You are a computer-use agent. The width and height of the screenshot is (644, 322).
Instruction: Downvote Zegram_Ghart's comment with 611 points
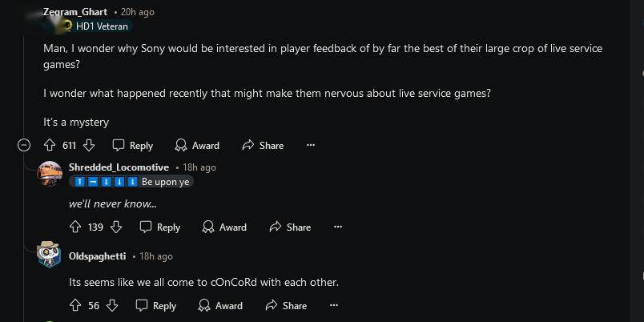[x=89, y=145]
